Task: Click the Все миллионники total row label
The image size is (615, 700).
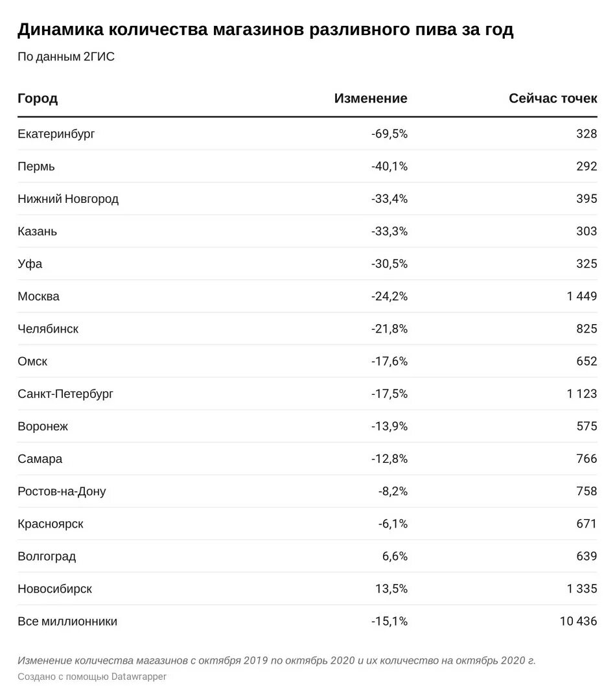Action: tap(67, 622)
